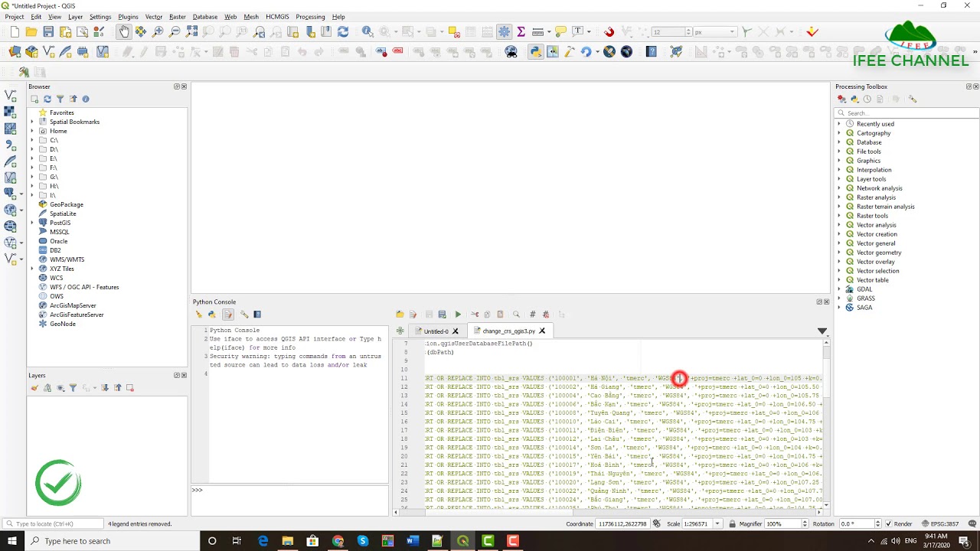Close the change_crs_qgis3.py tab
This screenshot has height=551, width=980.
point(542,331)
